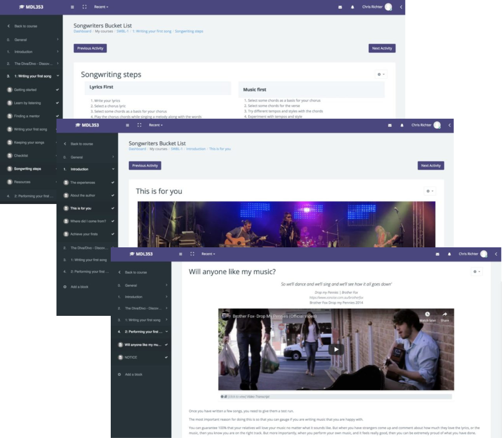504x438 pixels.
Task: Click Previous Activity in 'This is for you' window
Action: (x=145, y=166)
